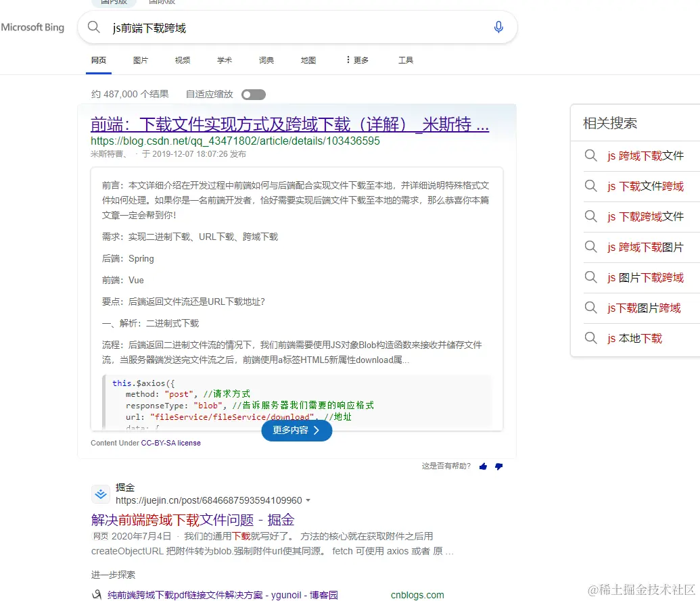Click the Microsoft Bing logo

(x=32, y=27)
